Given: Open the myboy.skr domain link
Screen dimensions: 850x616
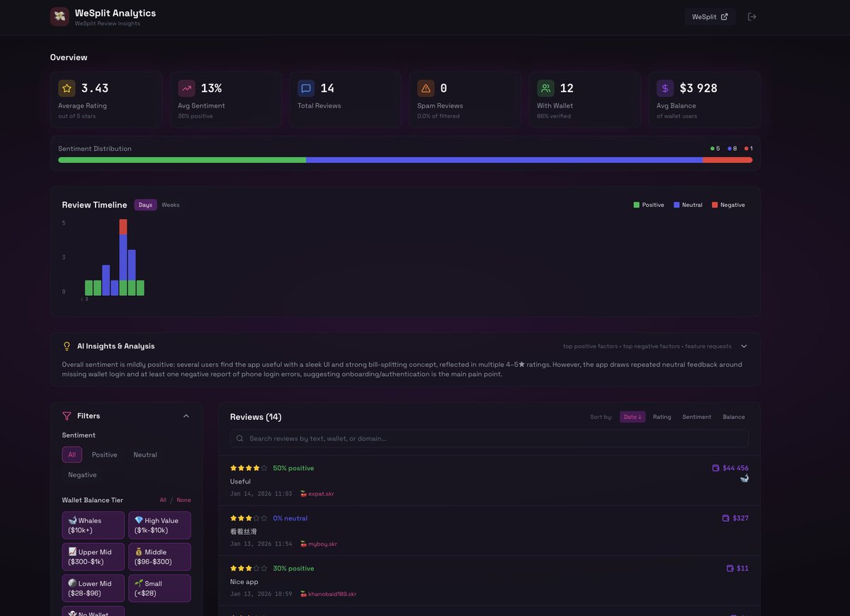Looking at the screenshot, I should [x=318, y=544].
